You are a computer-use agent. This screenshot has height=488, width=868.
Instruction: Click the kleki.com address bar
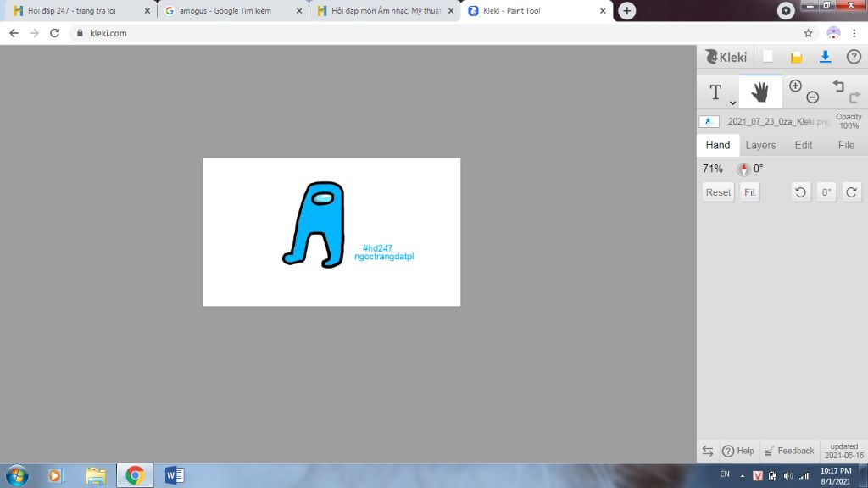coord(442,33)
